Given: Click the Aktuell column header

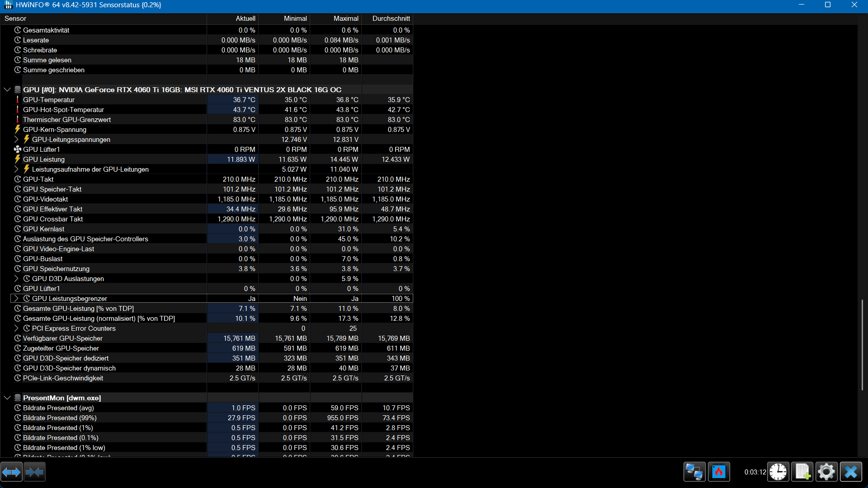Looking at the screenshot, I should pyautogui.click(x=245, y=19).
